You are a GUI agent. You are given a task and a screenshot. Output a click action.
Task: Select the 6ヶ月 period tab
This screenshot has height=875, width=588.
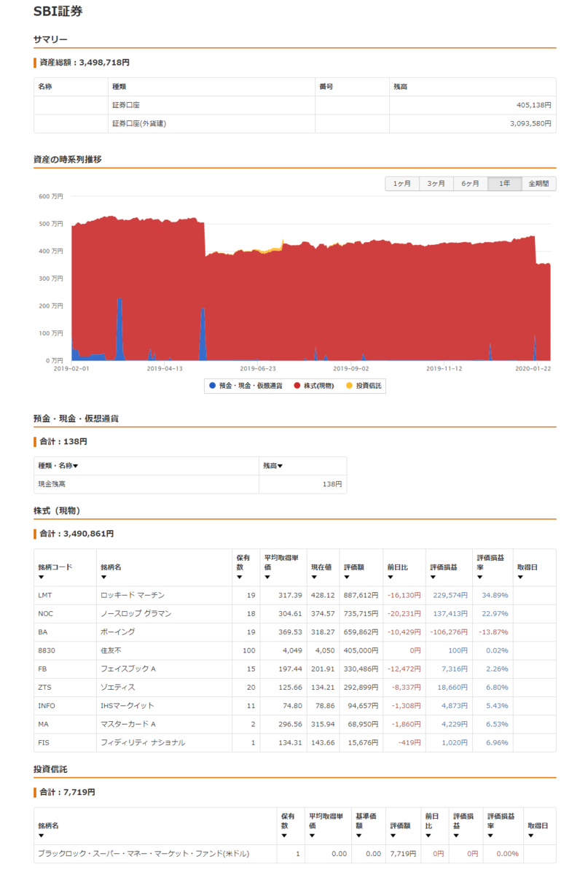471,184
